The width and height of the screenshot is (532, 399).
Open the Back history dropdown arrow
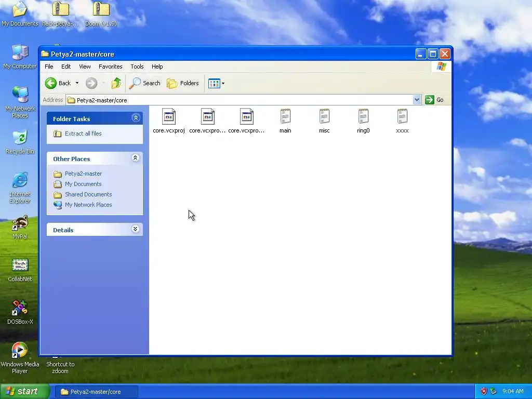click(77, 83)
